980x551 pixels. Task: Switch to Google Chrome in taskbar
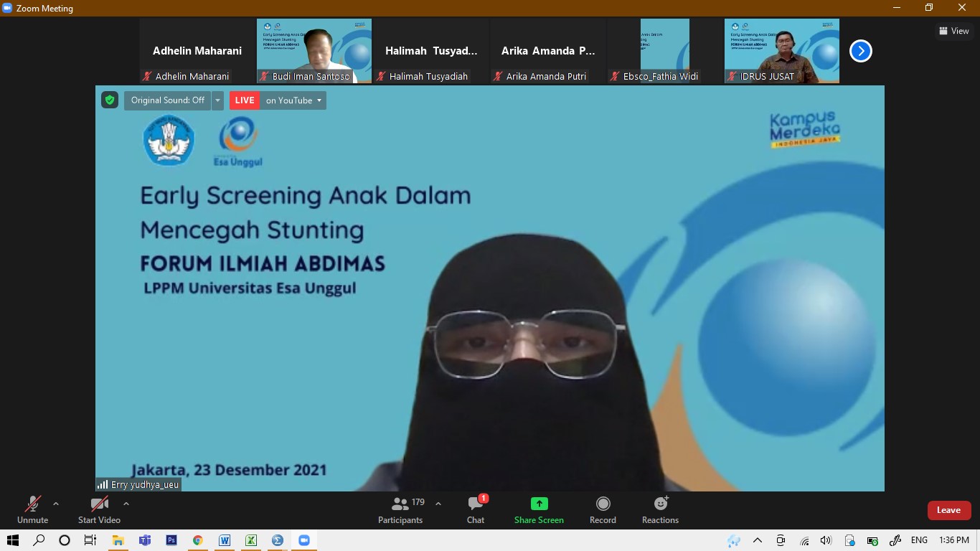(198, 540)
